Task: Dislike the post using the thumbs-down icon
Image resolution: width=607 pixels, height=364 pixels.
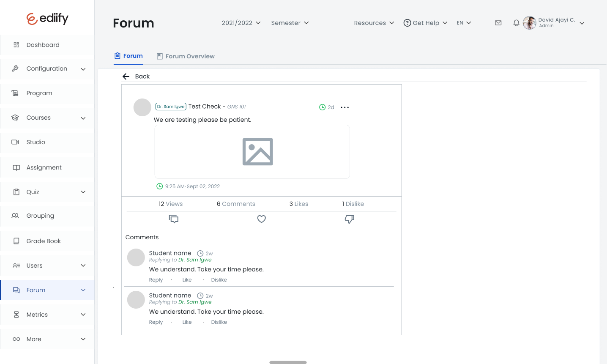Action: click(x=349, y=219)
